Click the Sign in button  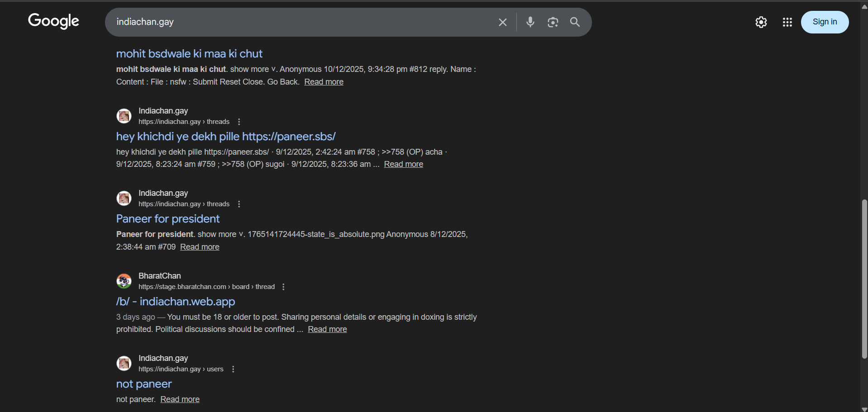824,22
